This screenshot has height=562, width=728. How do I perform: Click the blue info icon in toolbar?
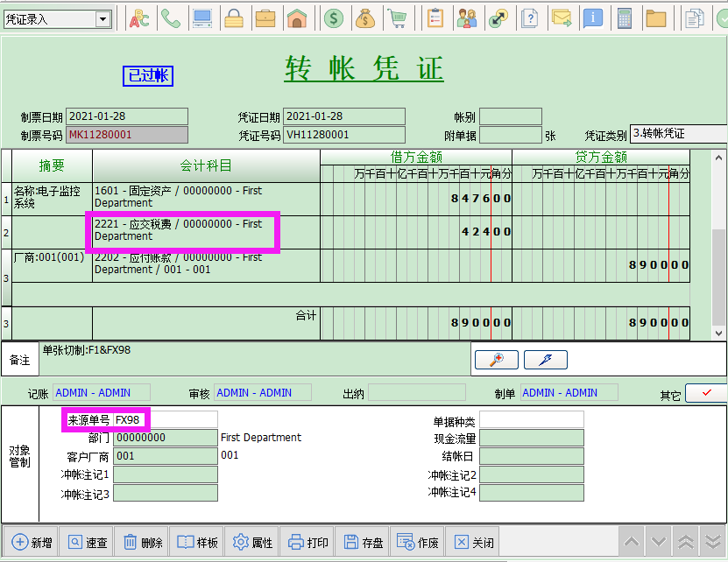click(593, 18)
